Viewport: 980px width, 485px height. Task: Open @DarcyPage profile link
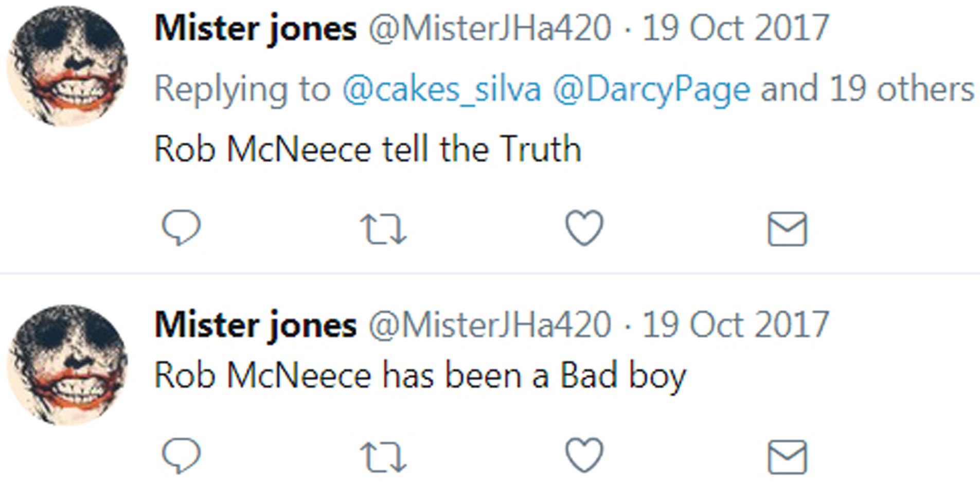[651, 89]
